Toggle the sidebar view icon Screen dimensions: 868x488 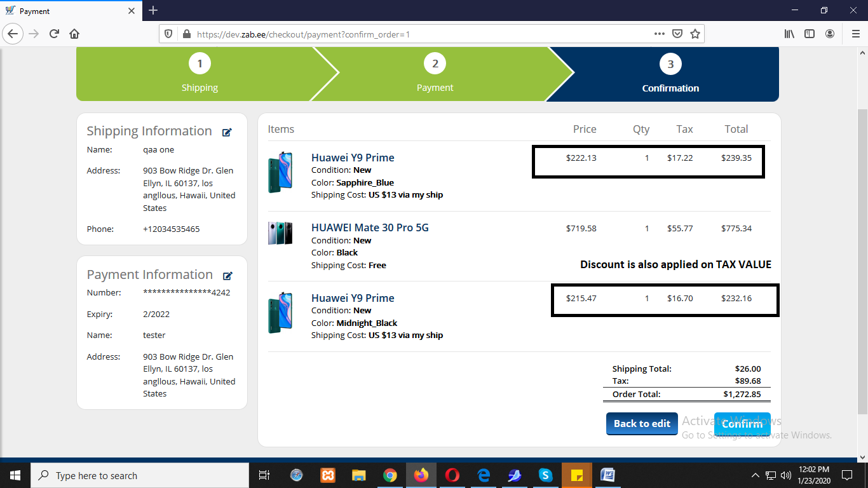click(810, 34)
